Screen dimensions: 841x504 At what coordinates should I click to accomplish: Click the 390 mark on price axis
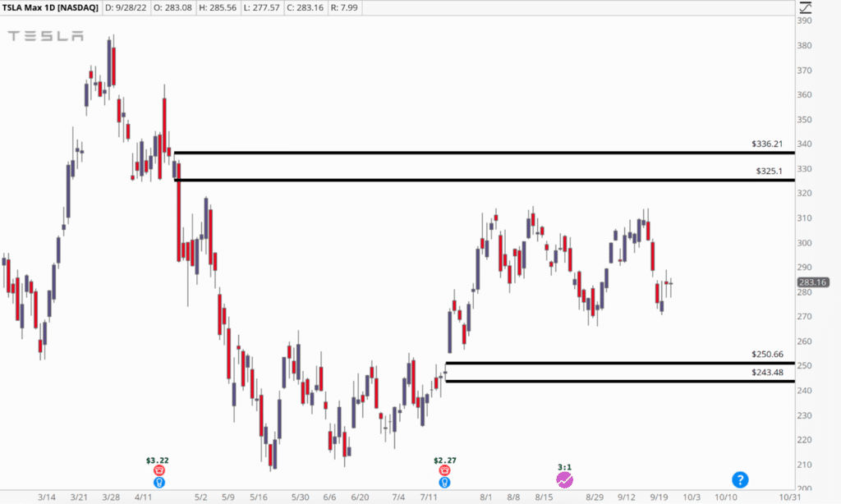pyautogui.click(x=804, y=21)
